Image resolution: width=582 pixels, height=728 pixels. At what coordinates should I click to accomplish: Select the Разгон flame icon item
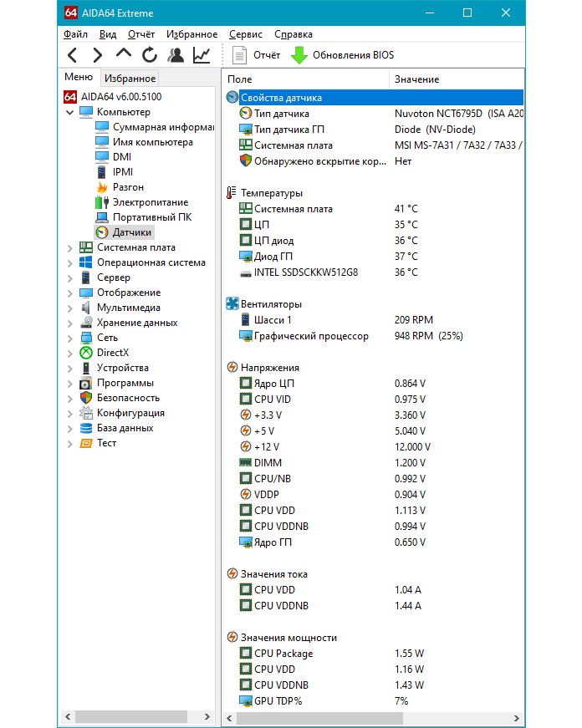[x=102, y=187]
